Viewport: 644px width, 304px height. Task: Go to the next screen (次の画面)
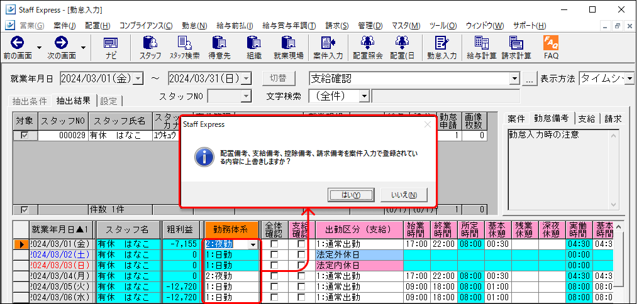(x=62, y=48)
